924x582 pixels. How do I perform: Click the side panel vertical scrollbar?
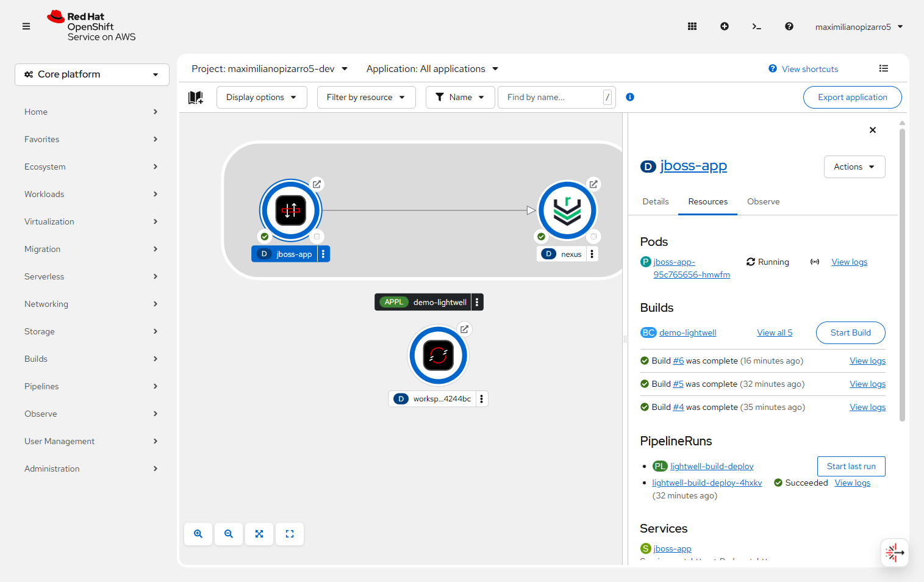(902, 275)
